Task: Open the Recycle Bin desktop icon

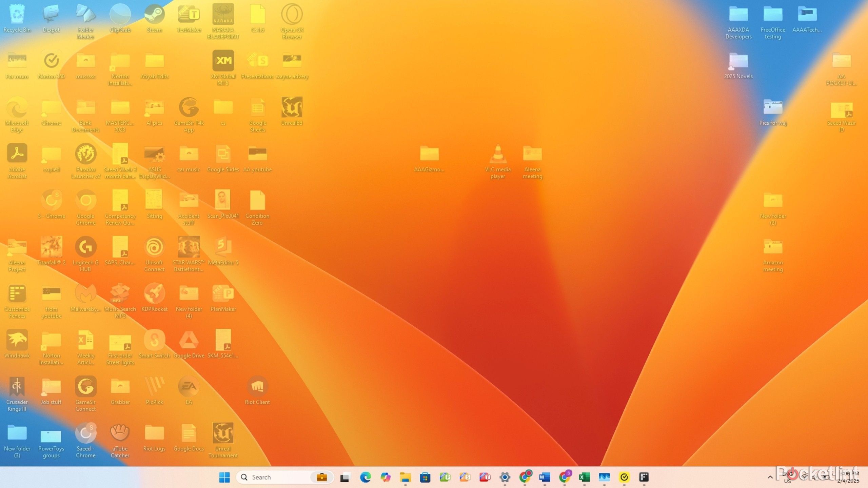Action: pos(17,19)
